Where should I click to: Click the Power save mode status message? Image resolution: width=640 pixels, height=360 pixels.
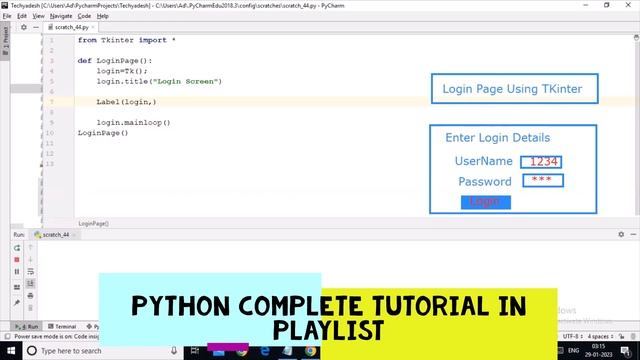[x=56, y=337]
